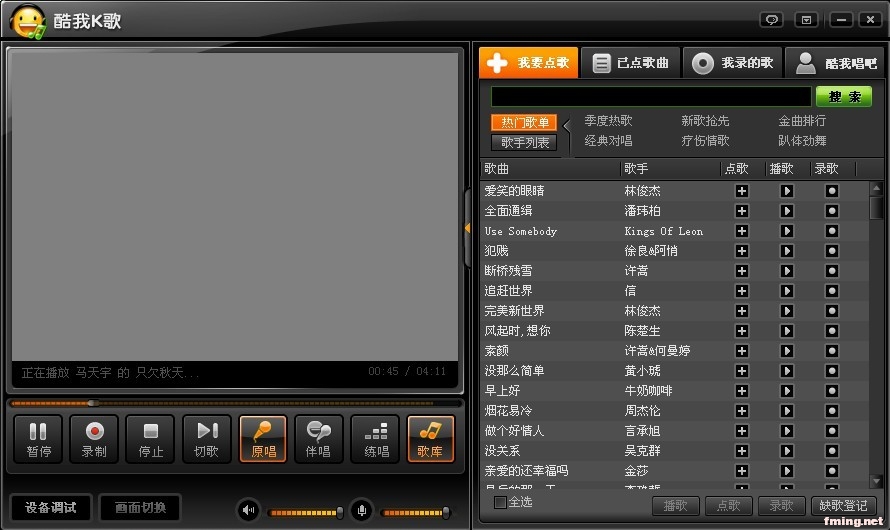The height and width of the screenshot is (530, 890).
Task: Adjust the speaker volume slider
Action: point(305,512)
